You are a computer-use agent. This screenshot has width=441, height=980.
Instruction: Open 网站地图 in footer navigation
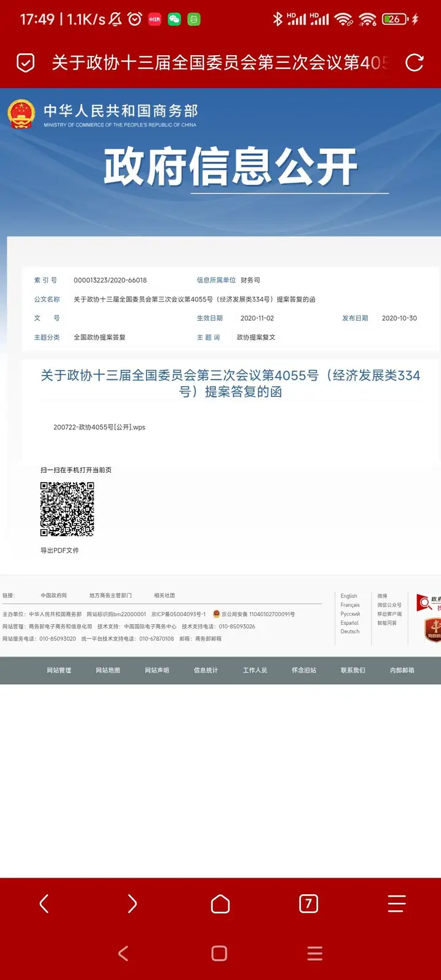coord(108,671)
